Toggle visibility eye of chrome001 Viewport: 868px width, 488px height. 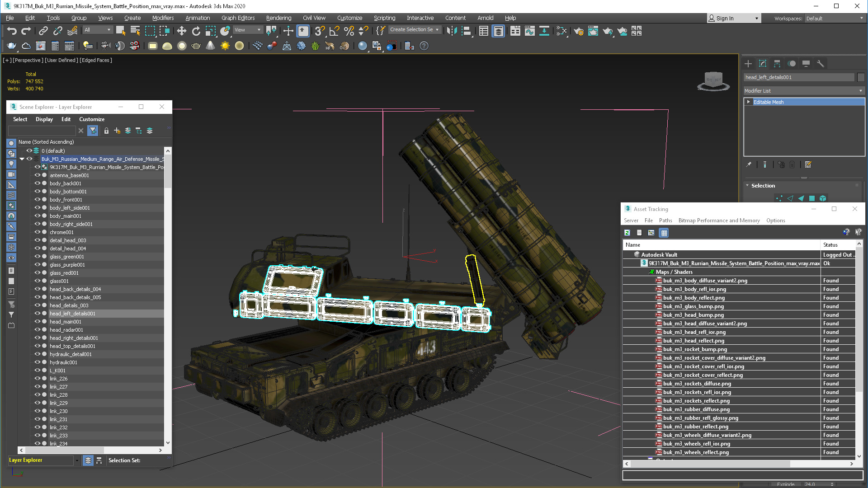(38, 232)
